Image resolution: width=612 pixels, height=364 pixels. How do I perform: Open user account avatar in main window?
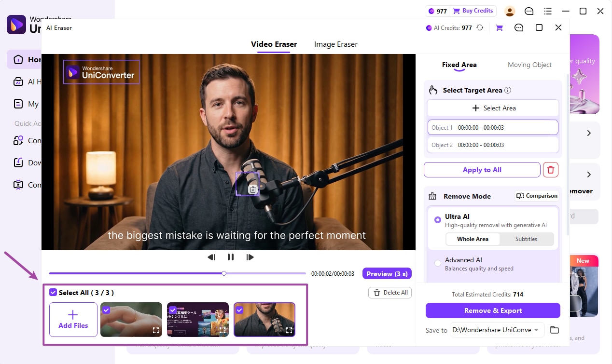click(x=510, y=11)
